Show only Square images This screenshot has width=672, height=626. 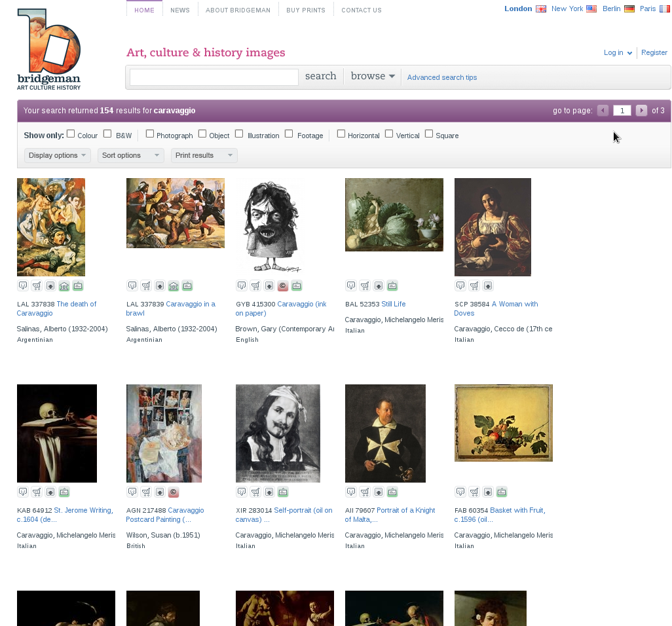coord(429,134)
